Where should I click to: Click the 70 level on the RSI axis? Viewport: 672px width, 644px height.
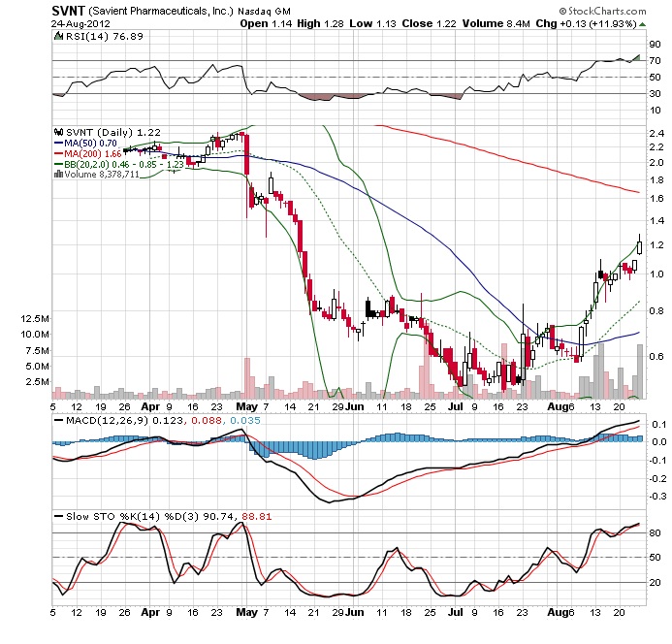point(655,61)
